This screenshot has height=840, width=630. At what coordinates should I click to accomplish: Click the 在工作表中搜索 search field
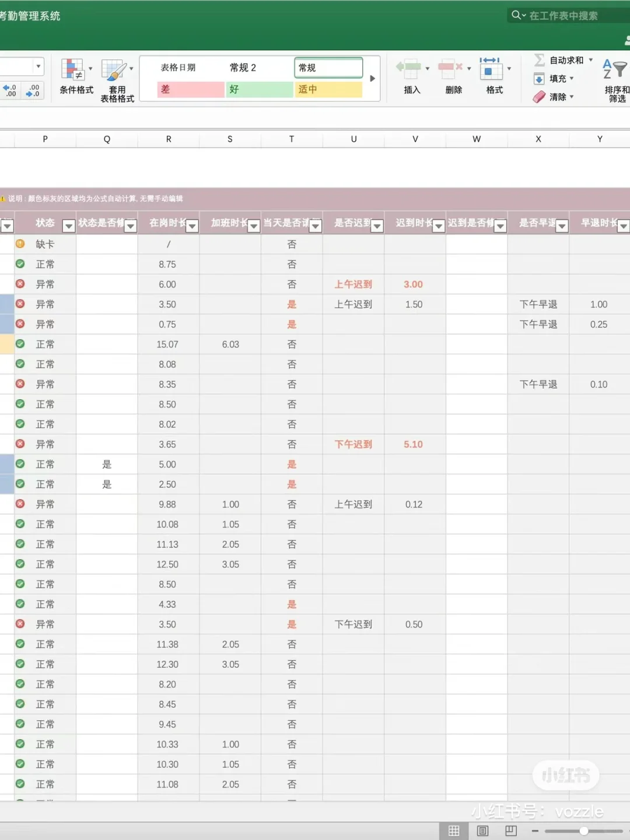click(x=569, y=15)
